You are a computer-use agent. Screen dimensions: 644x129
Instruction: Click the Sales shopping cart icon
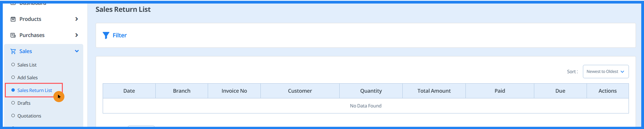pyautogui.click(x=13, y=52)
